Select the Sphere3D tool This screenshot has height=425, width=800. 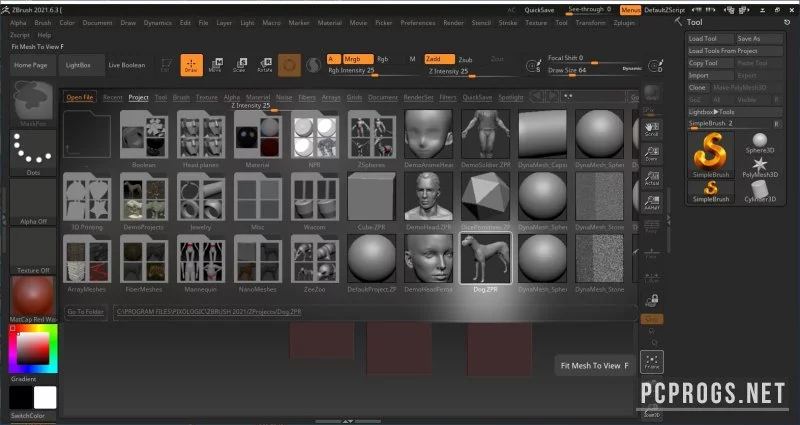(x=760, y=143)
